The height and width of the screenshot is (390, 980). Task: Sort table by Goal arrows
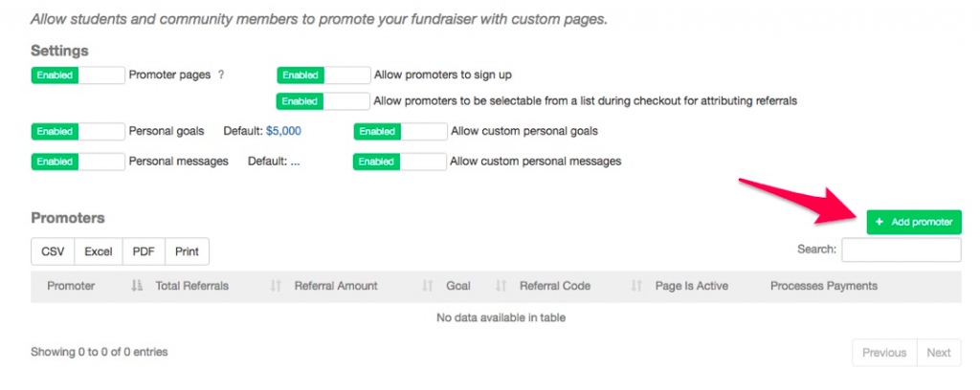501,286
